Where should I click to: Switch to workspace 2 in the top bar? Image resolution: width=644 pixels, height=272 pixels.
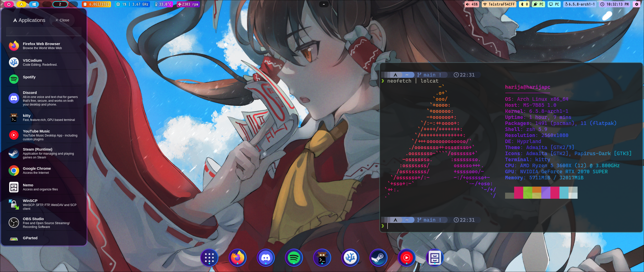pos(60,4)
